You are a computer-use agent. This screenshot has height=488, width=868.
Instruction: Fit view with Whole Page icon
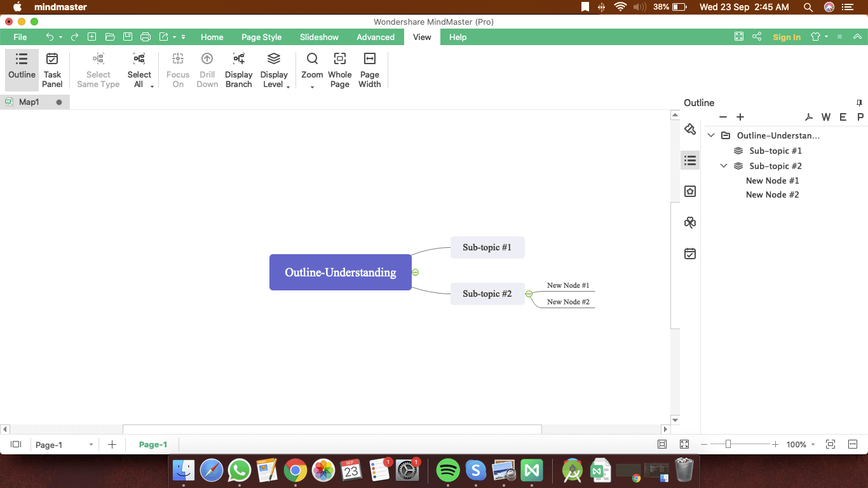coord(339,69)
